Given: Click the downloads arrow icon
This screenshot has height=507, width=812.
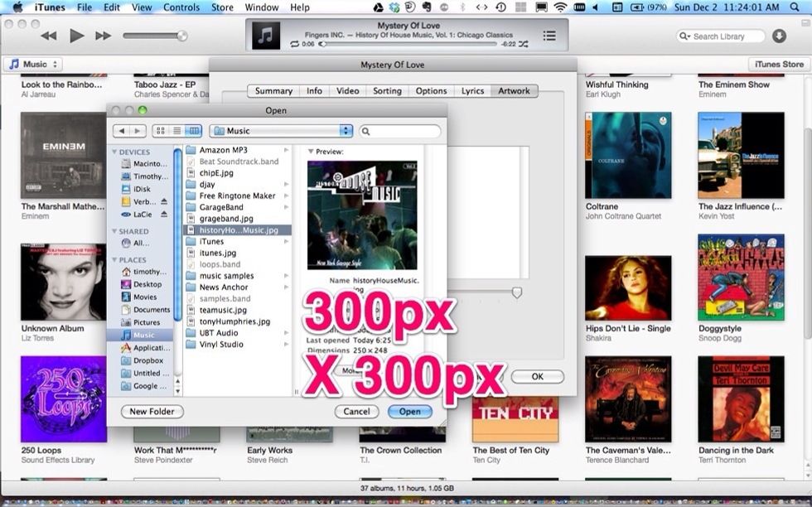Looking at the screenshot, I should click(779, 36).
